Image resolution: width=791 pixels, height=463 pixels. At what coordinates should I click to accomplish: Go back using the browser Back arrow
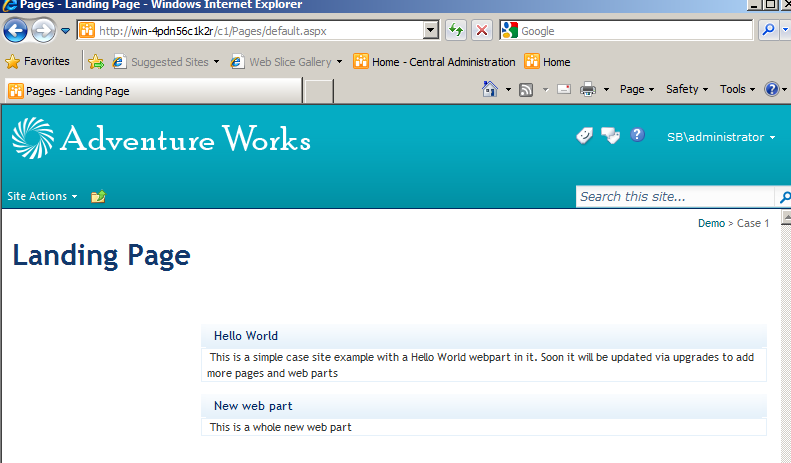[x=15, y=31]
